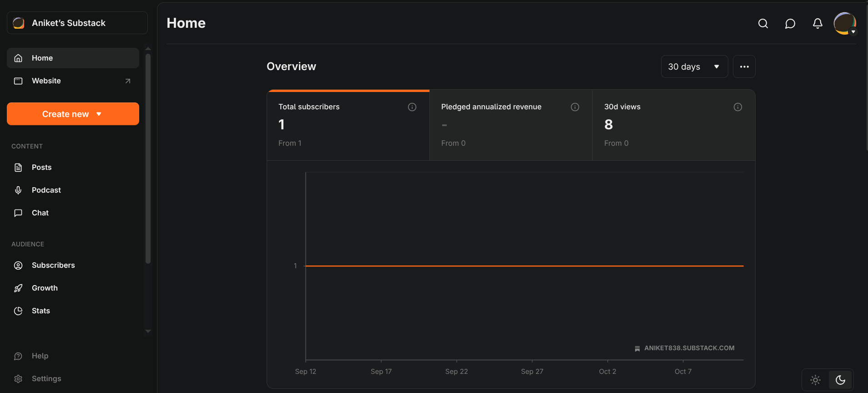Click info icon beside Pledged annualized revenue
The width and height of the screenshot is (868, 393).
coord(575,107)
